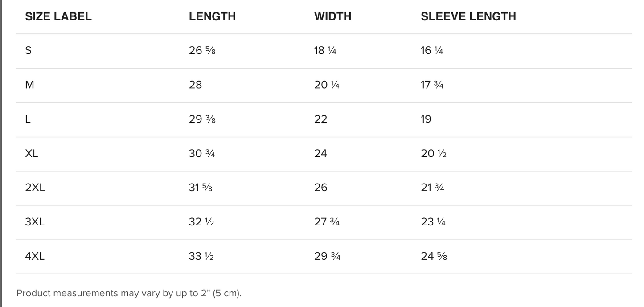
Task: Click the SIZE LABEL column header
Action: point(58,16)
